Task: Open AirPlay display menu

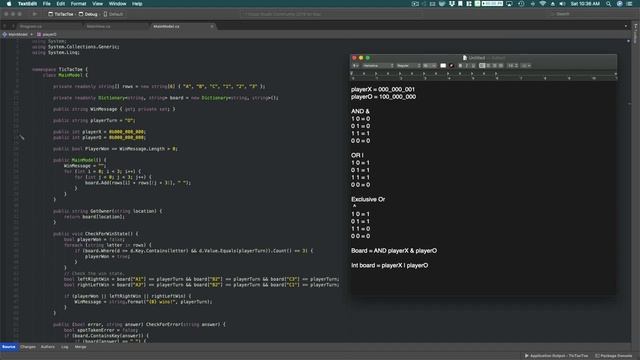Action: [509, 4]
